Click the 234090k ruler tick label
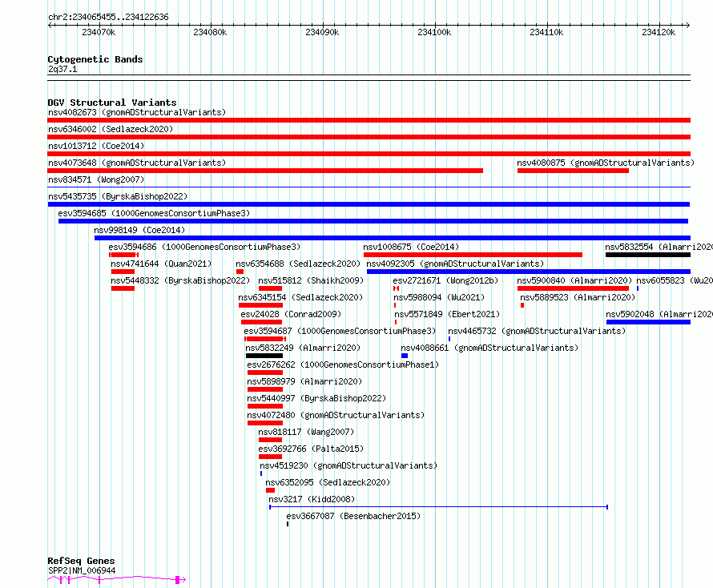The width and height of the screenshot is (713, 588). (322, 32)
